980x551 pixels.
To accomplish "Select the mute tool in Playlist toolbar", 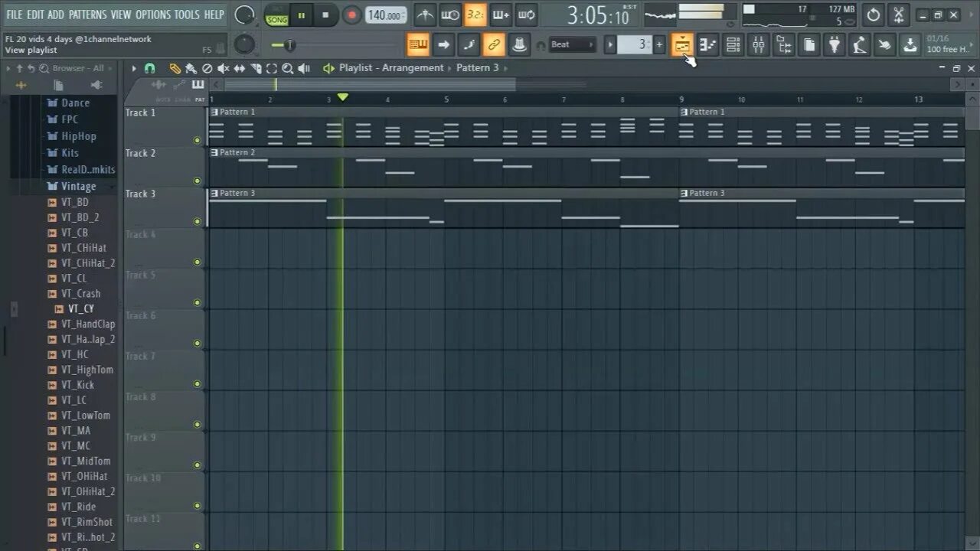I will pyautogui.click(x=223, y=68).
